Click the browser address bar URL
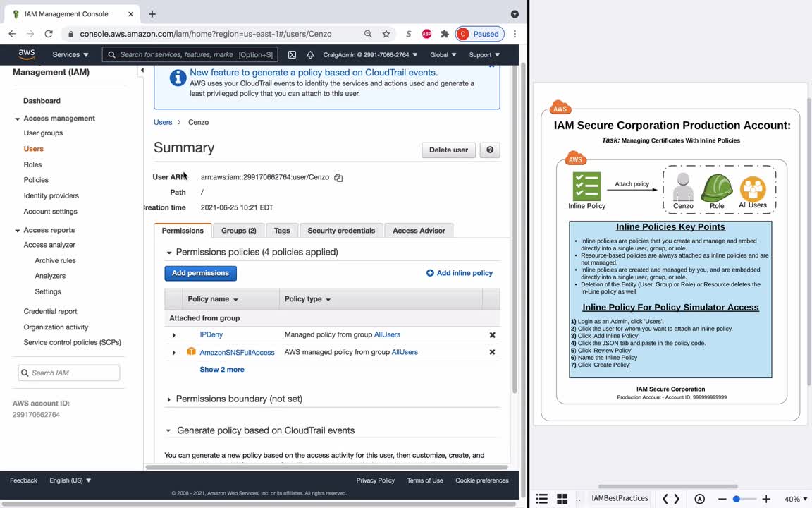The image size is (812, 508). coord(206,34)
